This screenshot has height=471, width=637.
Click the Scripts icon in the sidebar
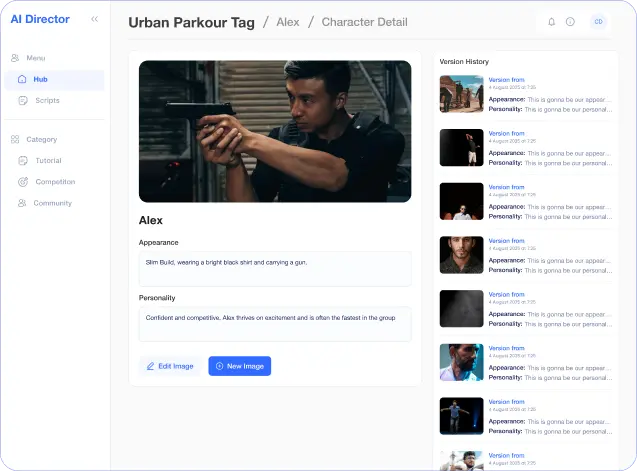pyautogui.click(x=23, y=100)
